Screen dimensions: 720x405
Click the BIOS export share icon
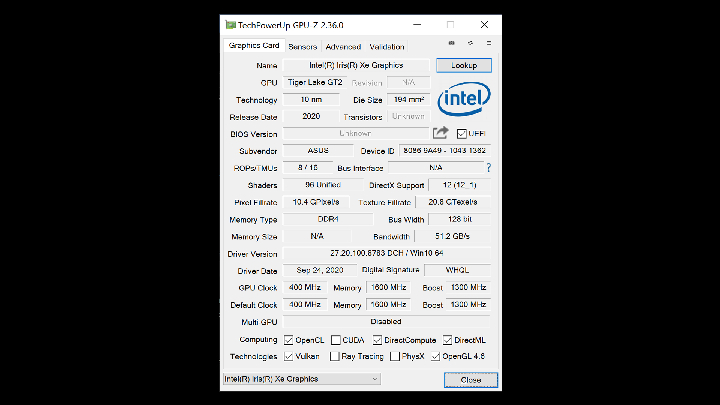click(x=440, y=133)
